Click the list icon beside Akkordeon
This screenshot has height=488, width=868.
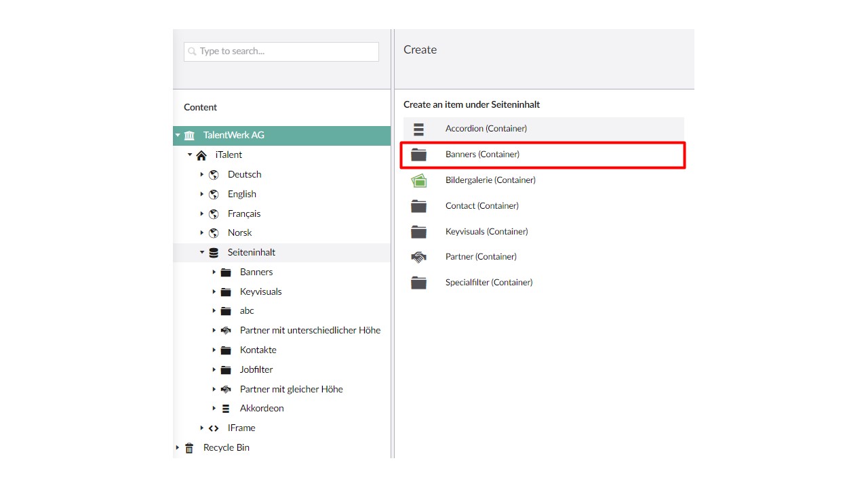tap(226, 409)
